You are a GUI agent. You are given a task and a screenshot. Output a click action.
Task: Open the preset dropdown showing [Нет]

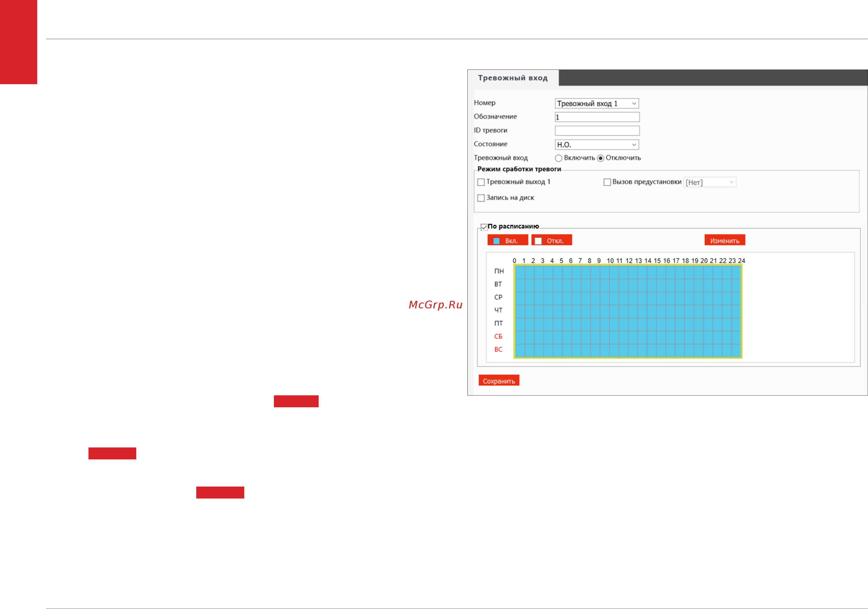pos(709,182)
